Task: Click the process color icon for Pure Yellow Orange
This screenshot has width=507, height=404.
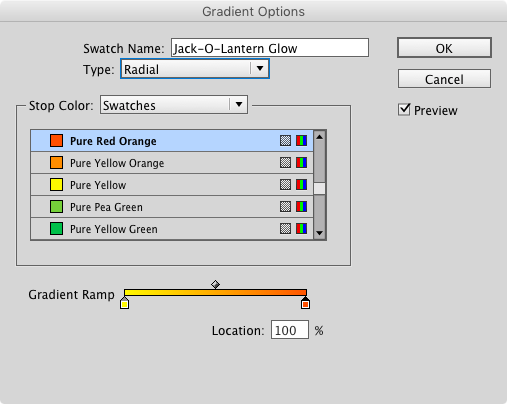Action: [285, 163]
